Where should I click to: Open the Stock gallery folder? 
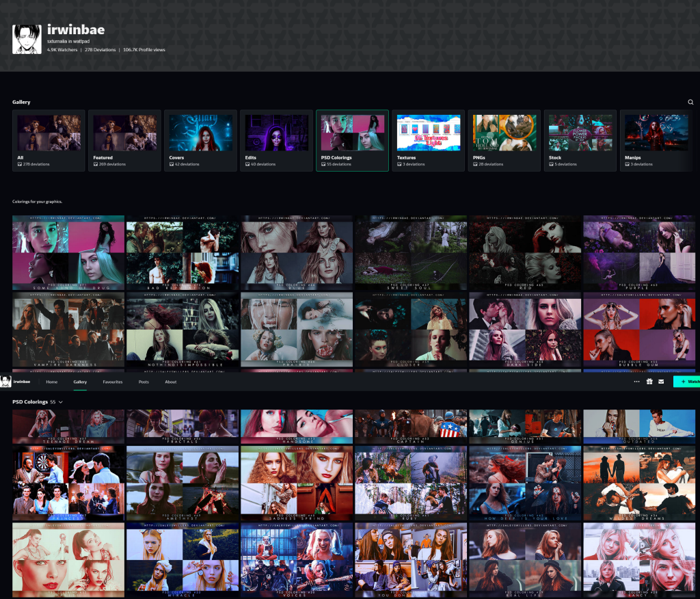point(580,140)
